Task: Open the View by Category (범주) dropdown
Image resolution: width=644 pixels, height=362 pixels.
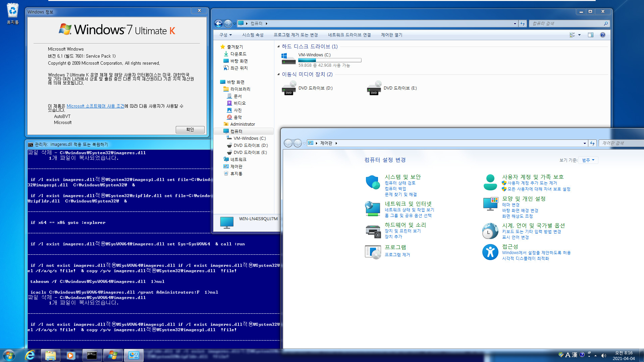Action: [x=588, y=160]
